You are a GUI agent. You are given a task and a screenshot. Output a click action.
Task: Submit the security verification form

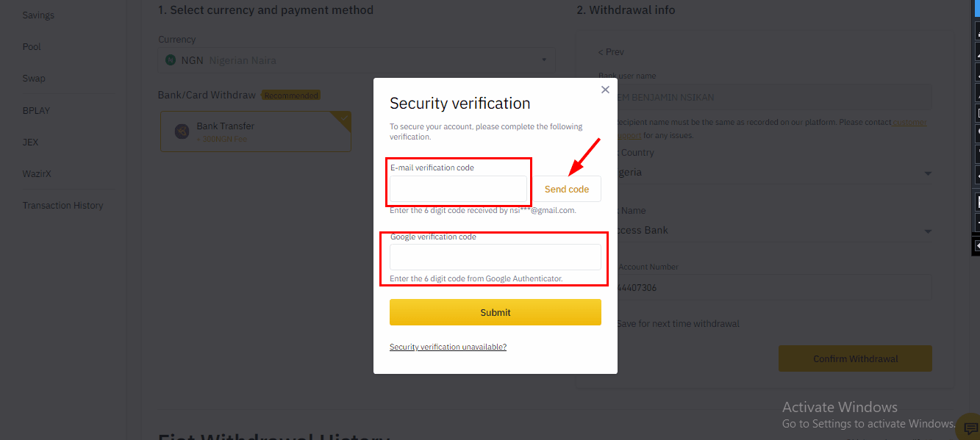496,312
